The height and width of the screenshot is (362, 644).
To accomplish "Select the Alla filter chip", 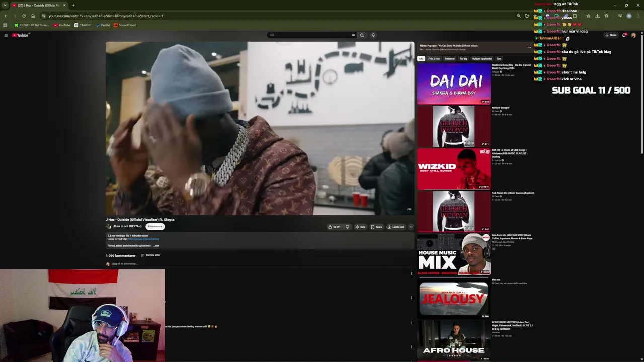I will click(421, 59).
